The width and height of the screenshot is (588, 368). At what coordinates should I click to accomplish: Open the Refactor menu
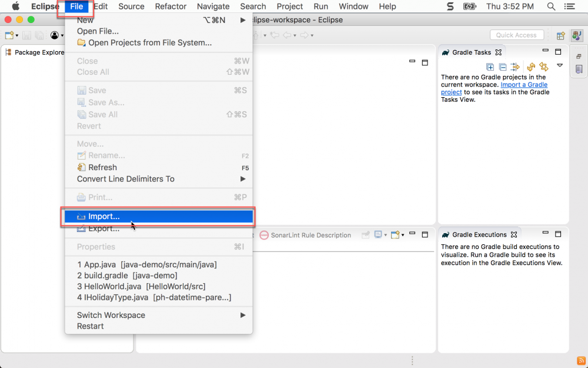click(x=171, y=6)
